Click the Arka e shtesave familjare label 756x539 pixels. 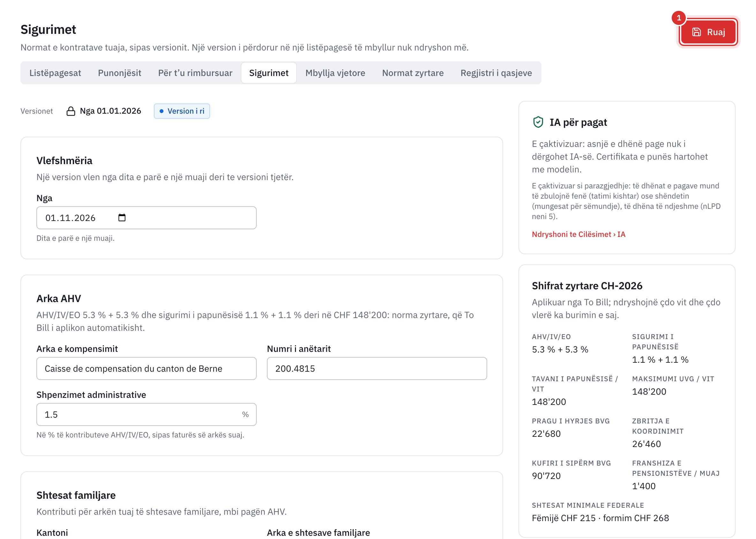click(318, 532)
